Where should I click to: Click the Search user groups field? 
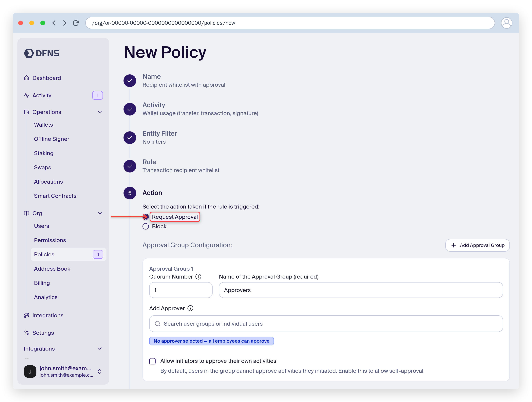pyautogui.click(x=326, y=324)
